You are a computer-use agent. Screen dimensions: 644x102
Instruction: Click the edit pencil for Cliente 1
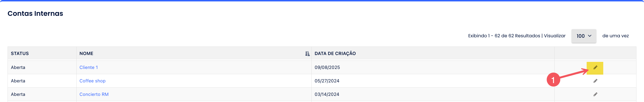595,68
